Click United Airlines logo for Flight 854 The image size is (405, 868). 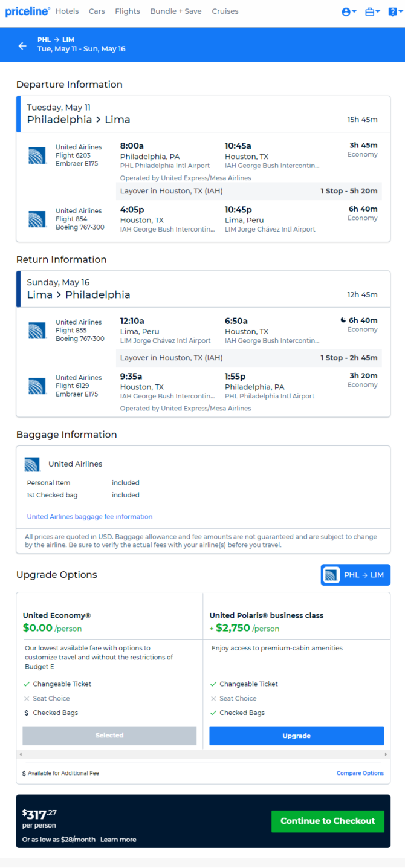(37, 219)
